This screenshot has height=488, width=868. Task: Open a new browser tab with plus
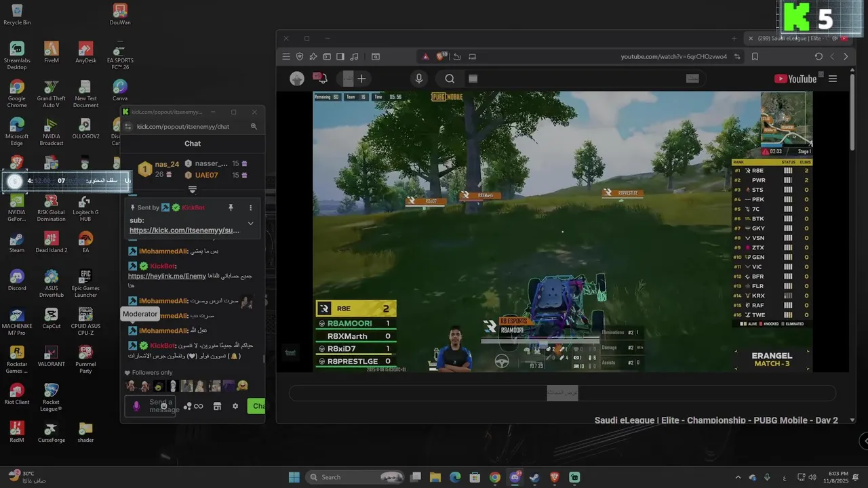click(734, 39)
